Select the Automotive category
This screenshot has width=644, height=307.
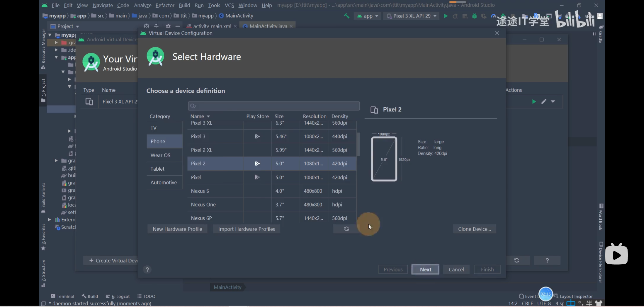tap(164, 182)
